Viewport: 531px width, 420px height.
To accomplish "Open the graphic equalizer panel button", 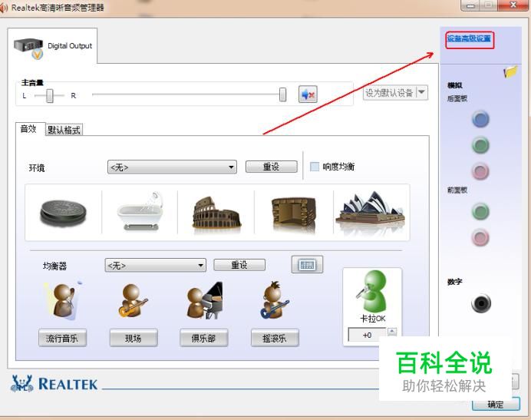I will (307, 265).
